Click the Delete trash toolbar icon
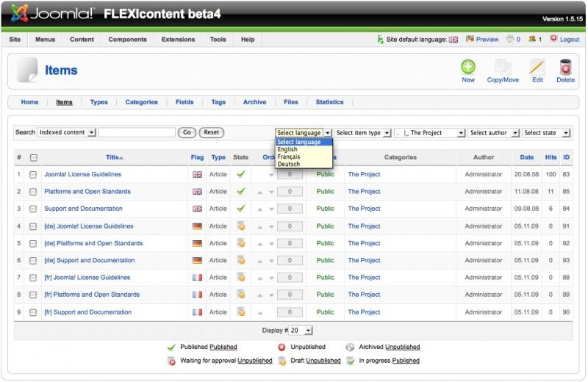This screenshot has height=382, width=588. (565, 67)
